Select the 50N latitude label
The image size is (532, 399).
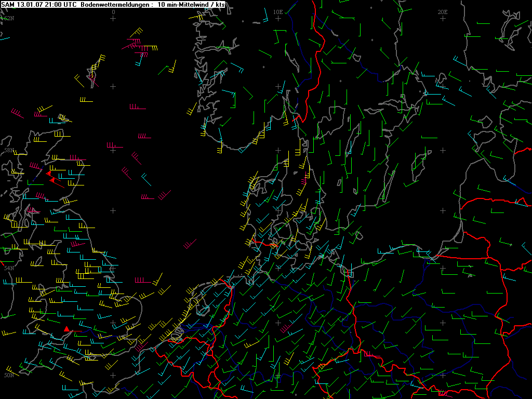(8, 375)
